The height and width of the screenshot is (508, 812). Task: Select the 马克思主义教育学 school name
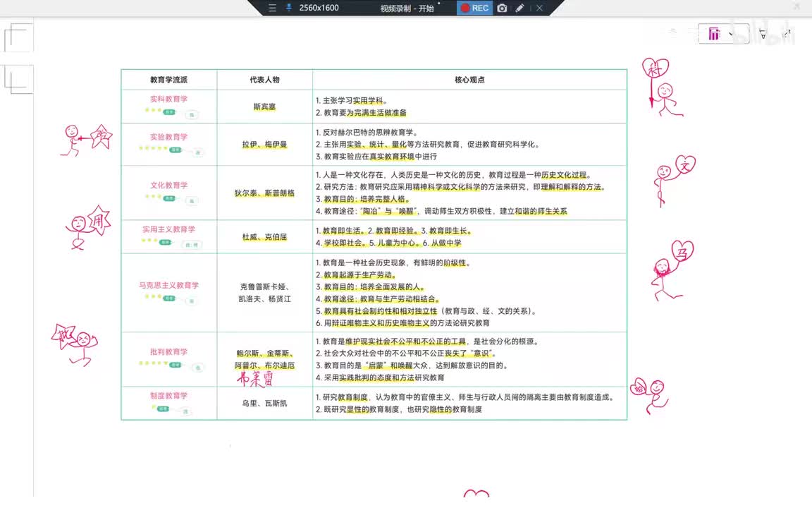(169, 285)
